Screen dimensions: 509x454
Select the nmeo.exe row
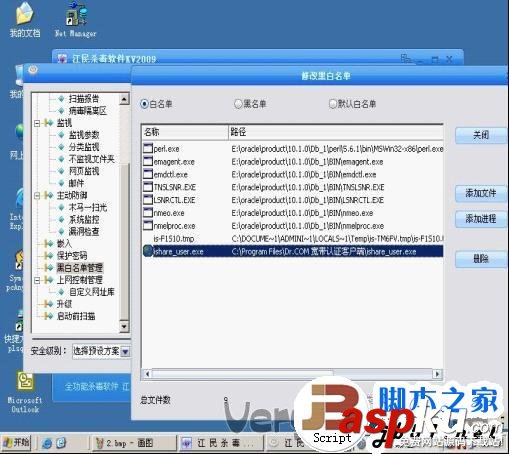(x=293, y=213)
